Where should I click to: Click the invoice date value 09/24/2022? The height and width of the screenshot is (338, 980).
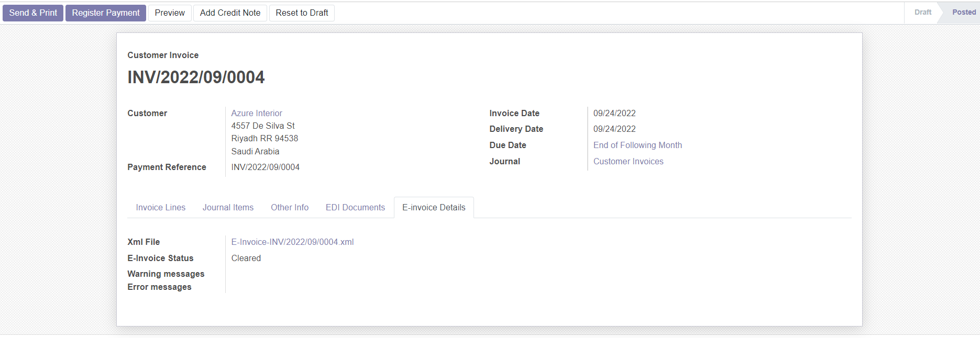click(614, 114)
